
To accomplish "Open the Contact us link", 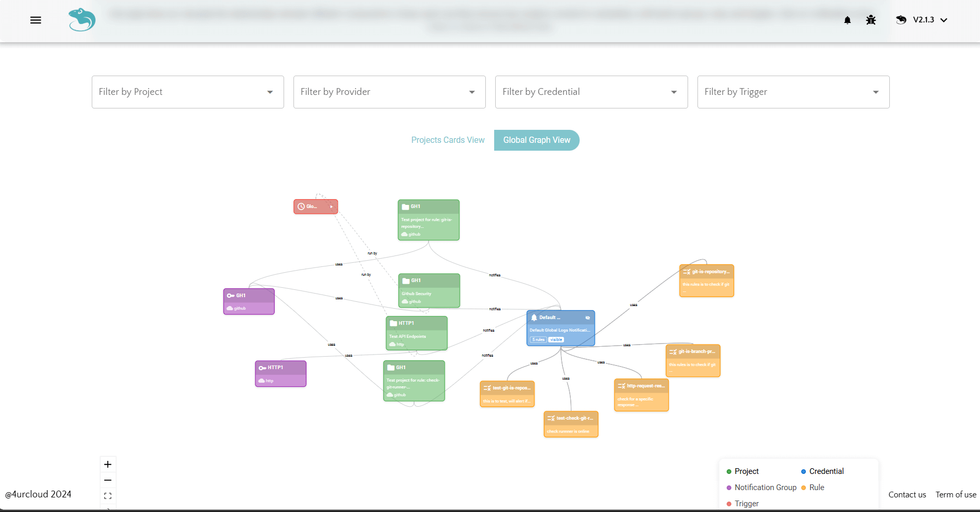I will 907,495.
